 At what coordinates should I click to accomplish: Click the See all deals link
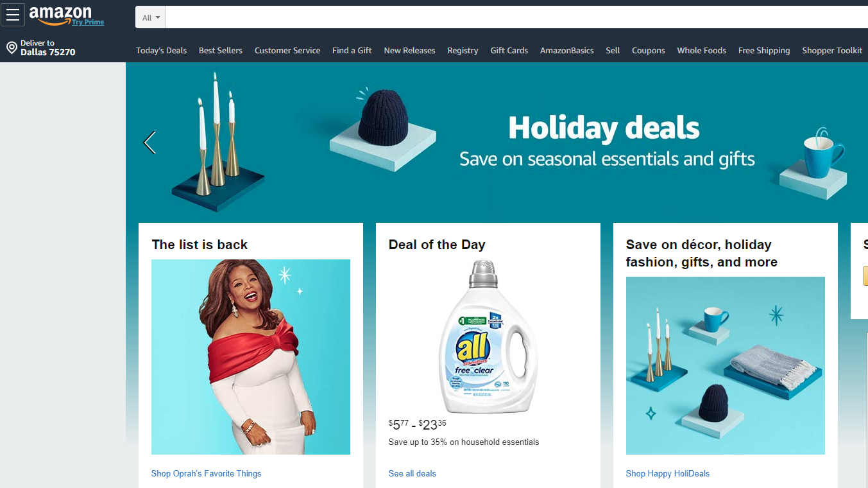[x=413, y=474]
